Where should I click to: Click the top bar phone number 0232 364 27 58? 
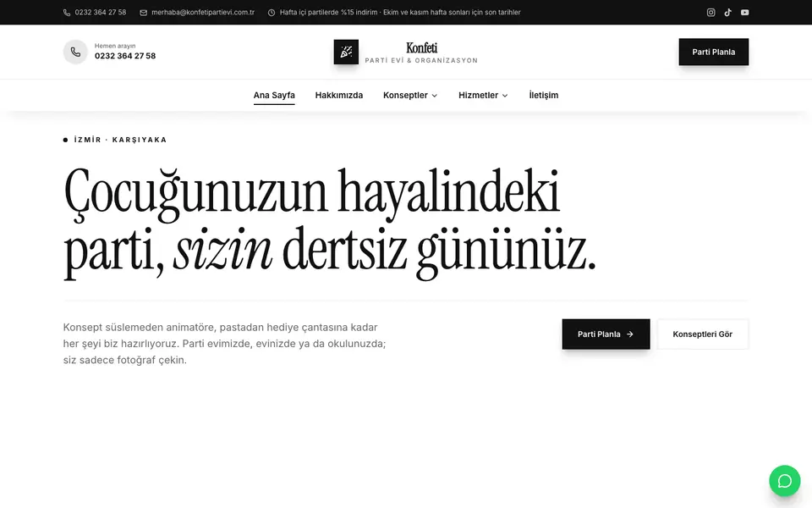click(101, 13)
